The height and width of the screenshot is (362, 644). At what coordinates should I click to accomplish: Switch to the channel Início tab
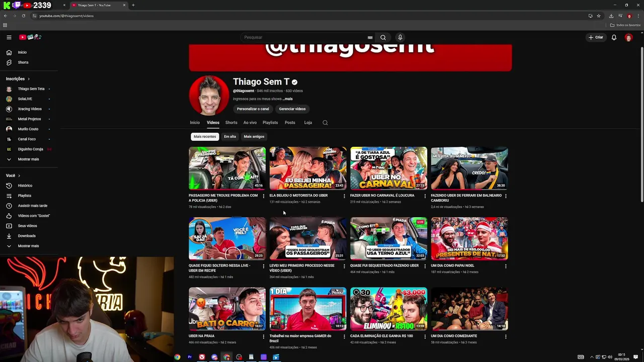[x=195, y=123]
